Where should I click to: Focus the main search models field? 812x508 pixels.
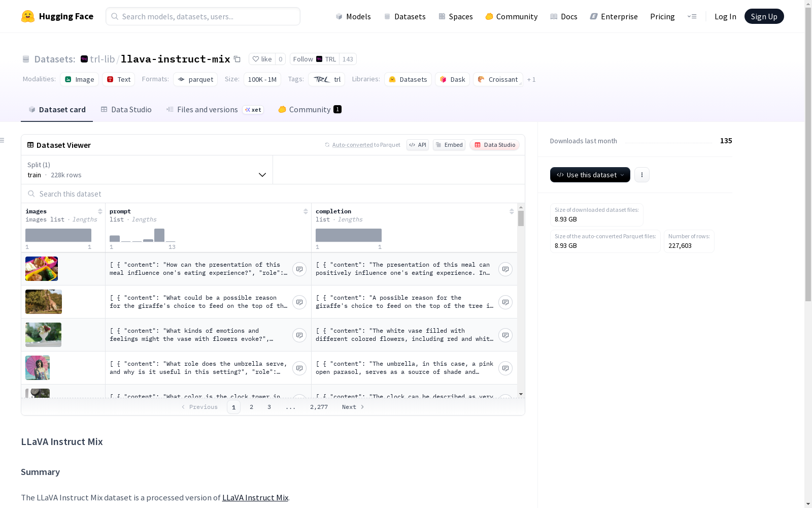point(203,16)
